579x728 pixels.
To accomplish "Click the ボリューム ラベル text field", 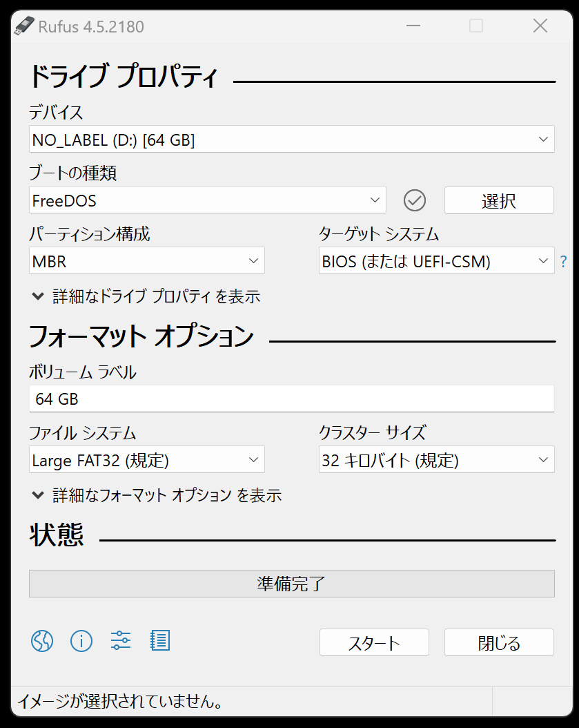I will (291, 399).
